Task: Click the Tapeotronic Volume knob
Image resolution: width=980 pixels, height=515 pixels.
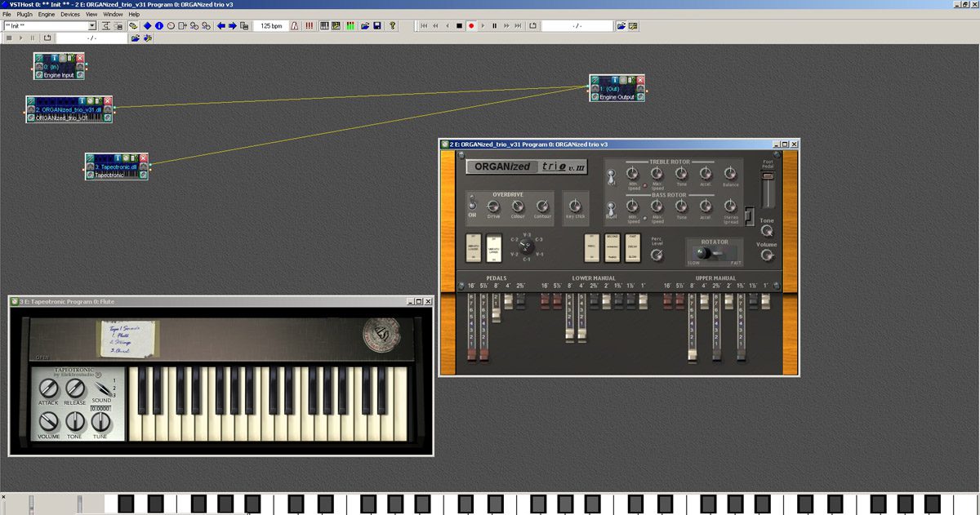Action: pos(48,422)
